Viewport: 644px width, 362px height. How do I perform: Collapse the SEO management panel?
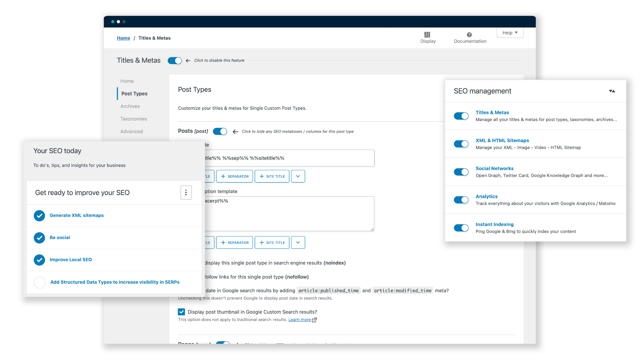tap(612, 91)
